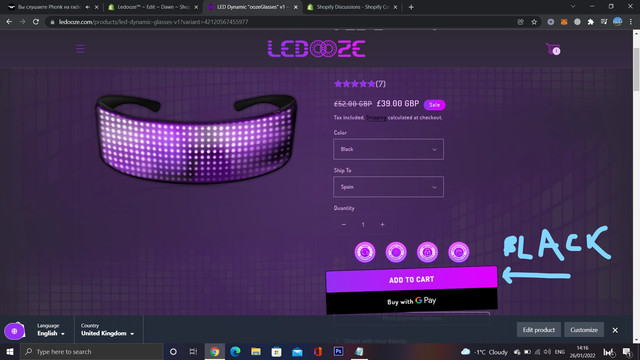Image resolution: width=640 pixels, height=360 pixels.
Task: Click the weather -1°C Cloudy widget
Action: tap(484, 352)
